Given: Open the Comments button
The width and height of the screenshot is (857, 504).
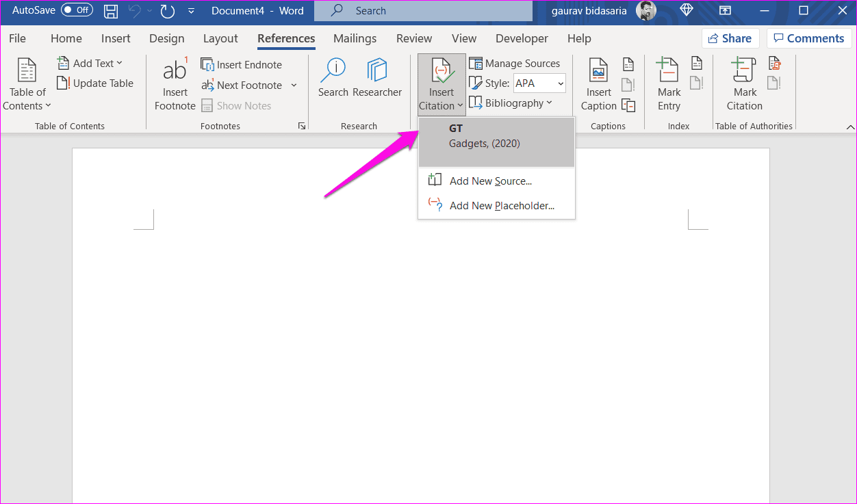Looking at the screenshot, I should tap(808, 38).
